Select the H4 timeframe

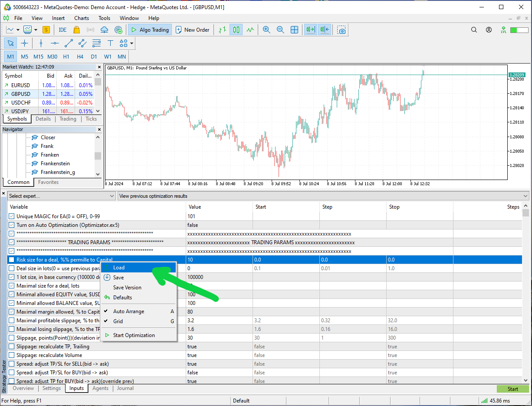(80, 57)
